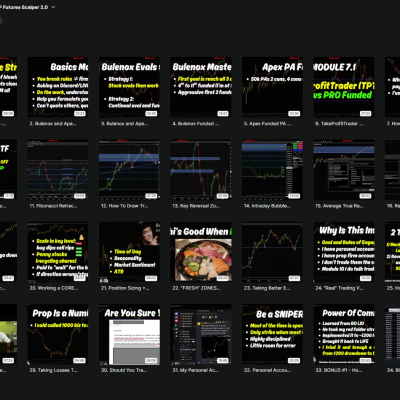Screen dimensions: 400x400
Task: Open lesson 23 line chart thumbnail
Action: tap(272, 252)
